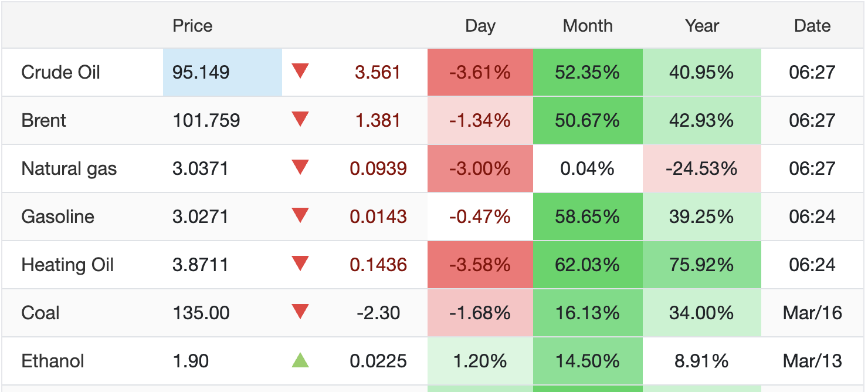This screenshot has height=392, width=868.
Task: Click the pink -24.53% Year cell
Action: click(x=701, y=169)
